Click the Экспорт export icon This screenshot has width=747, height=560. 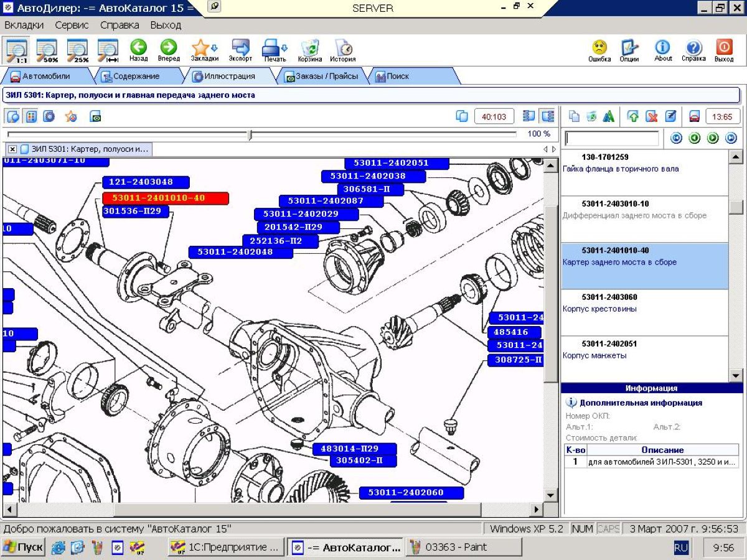(x=240, y=50)
